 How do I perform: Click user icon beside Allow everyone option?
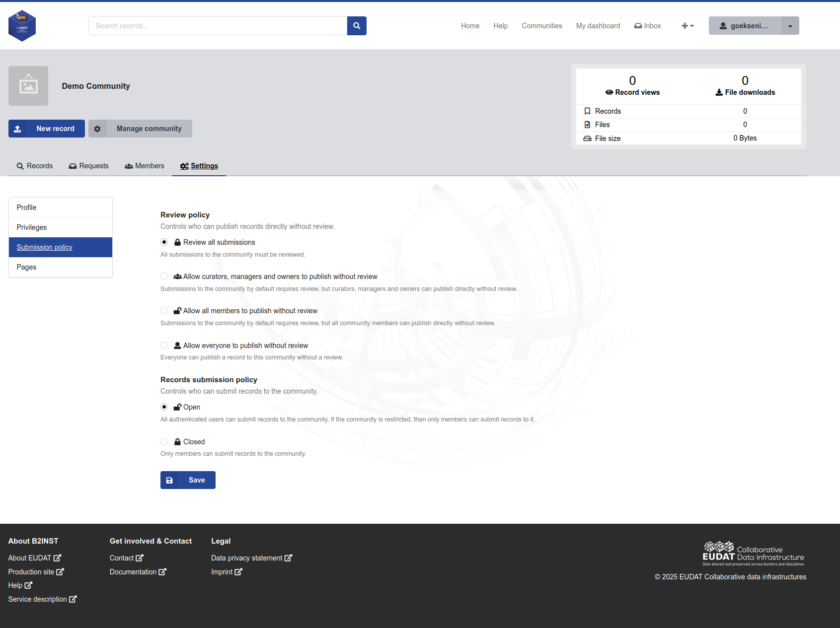tap(177, 346)
